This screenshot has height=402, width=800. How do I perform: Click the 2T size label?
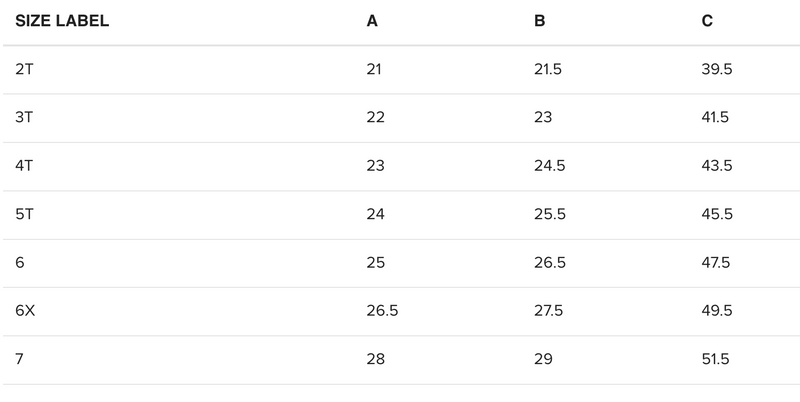tap(25, 70)
